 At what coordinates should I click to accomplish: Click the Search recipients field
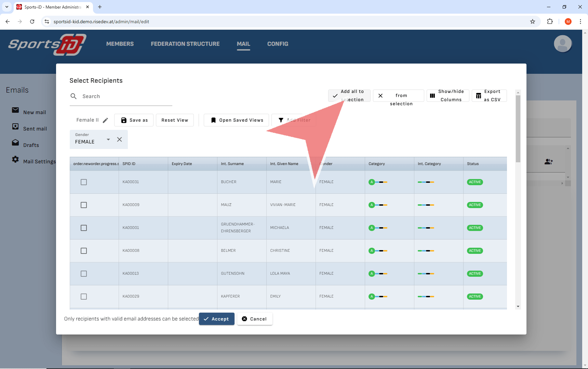coord(126,96)
